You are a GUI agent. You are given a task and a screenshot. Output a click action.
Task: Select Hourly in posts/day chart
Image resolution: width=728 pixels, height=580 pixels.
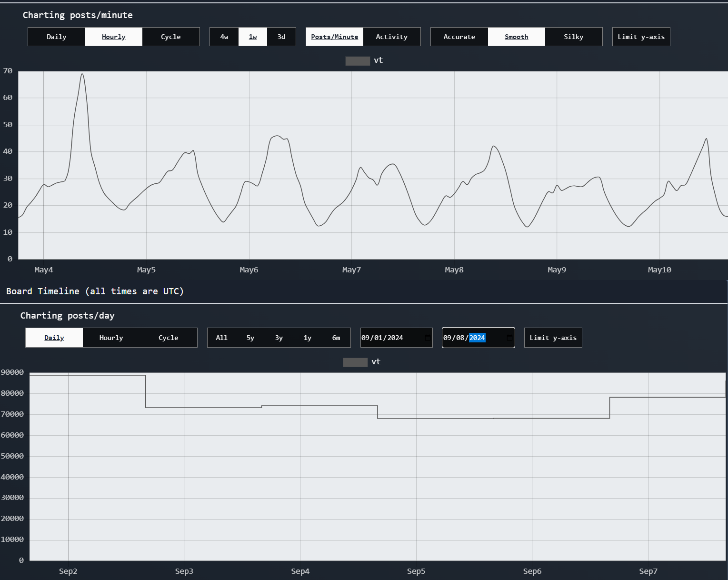point(111,338)
